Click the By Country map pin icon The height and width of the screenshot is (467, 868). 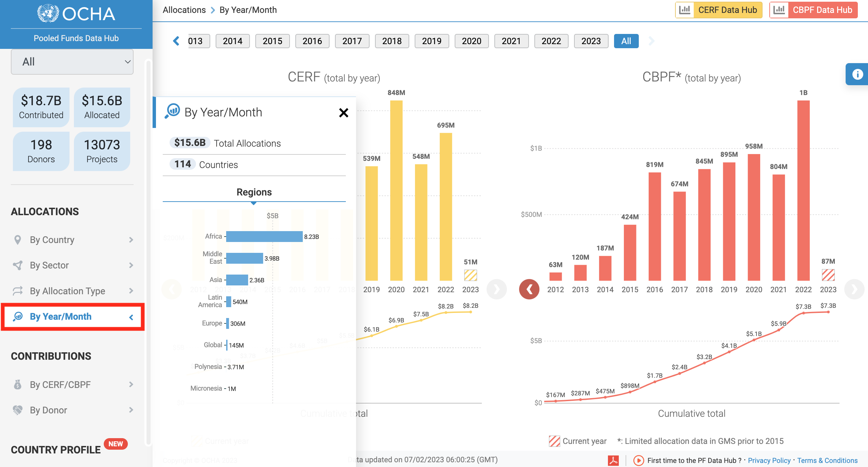click(x=18, y=240)
